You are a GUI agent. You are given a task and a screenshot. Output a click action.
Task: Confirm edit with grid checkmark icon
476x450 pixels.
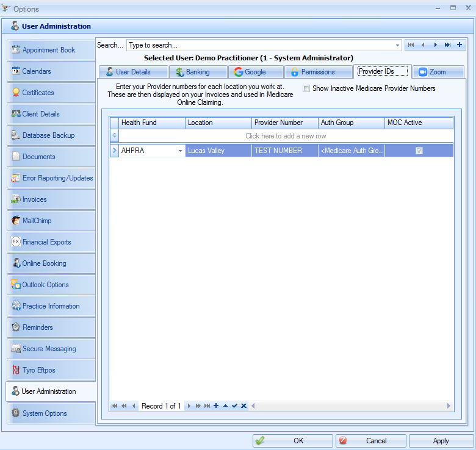coord(234,405)
